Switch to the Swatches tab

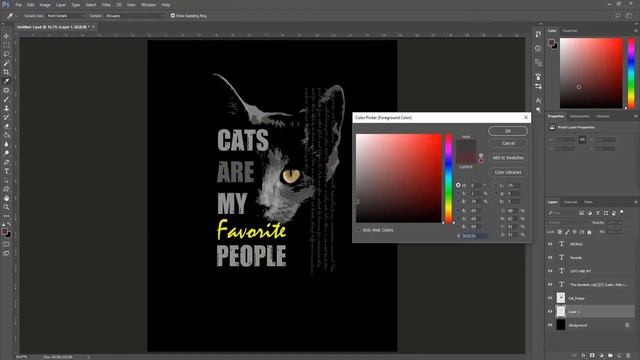(x=570, y=31)
